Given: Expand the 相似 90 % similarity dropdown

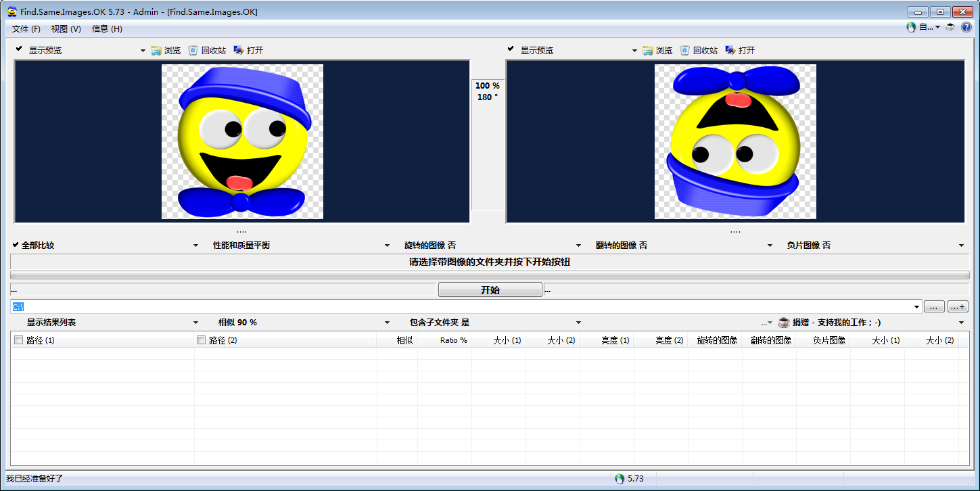Looking at the screenshot, I should click(x=388, y=323).
